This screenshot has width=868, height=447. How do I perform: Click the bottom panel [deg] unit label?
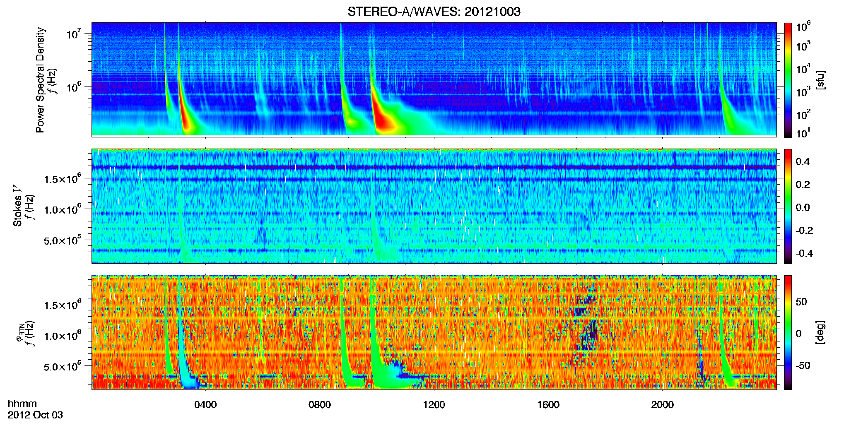tap(820, 332)
